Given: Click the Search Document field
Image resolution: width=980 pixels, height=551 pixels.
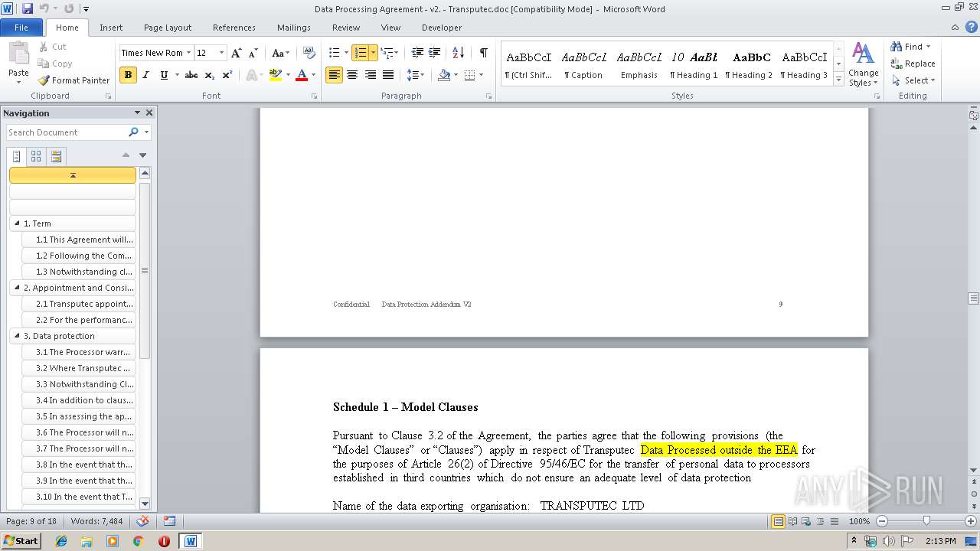Looking at the screenshot, I should click(67, 132).
